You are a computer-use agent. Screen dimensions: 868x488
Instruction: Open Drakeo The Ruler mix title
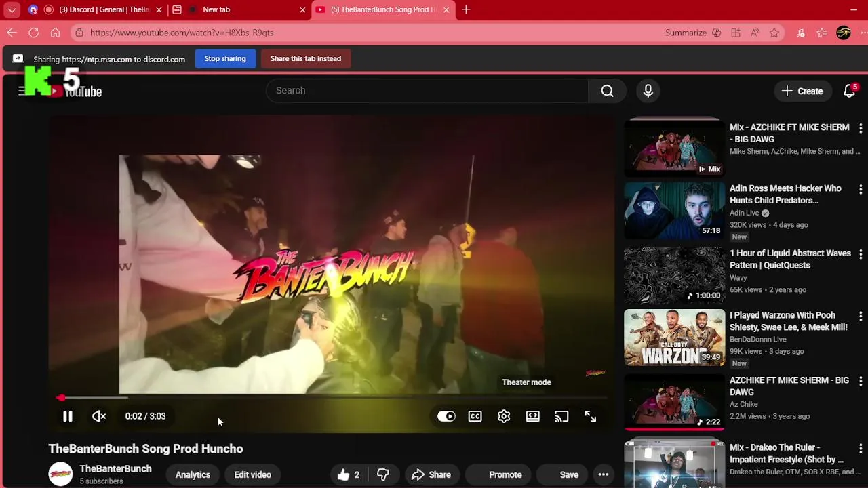[x=787, y=453]
